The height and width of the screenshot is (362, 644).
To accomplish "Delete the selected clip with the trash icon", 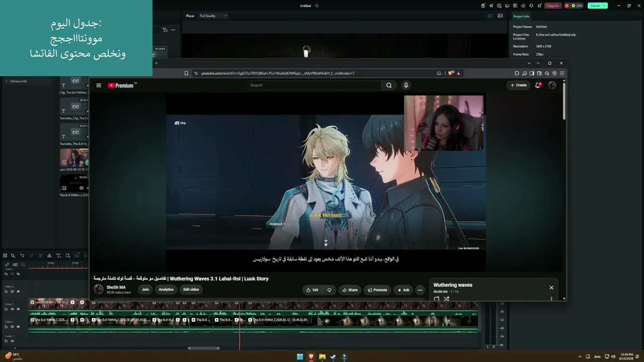I will point(40,255).
